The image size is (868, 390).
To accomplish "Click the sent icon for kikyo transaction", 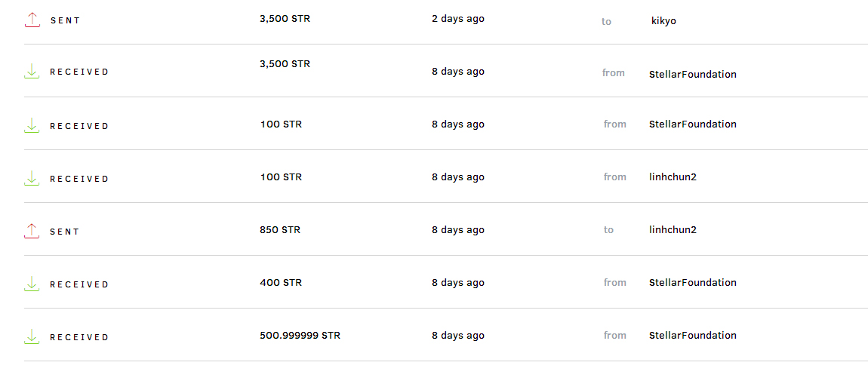I will (32, 20).
